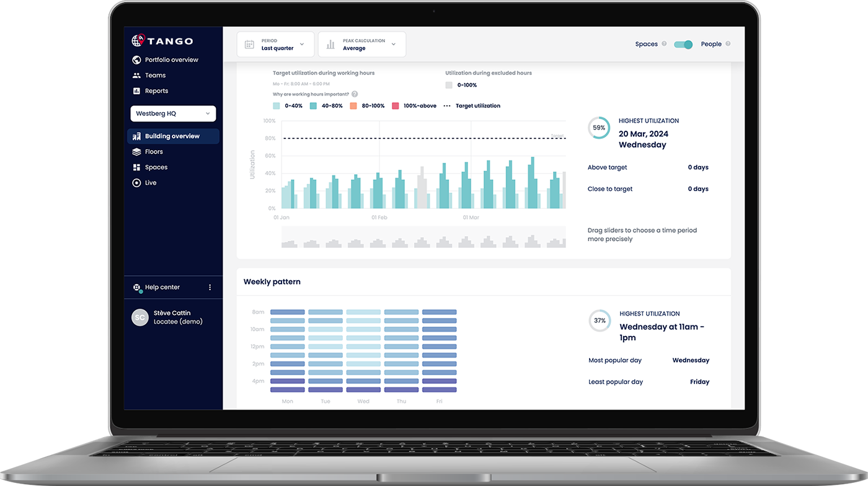This screenshot has width=868, height=486.
Task: Click the Spaces grid icon
Action: (x=137, y=167)
